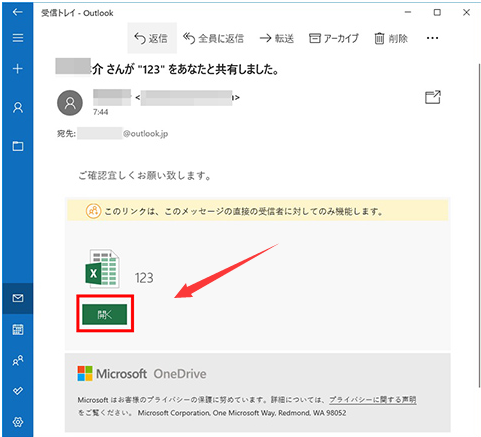Open Settings gear in the sidebar
Viewport: 481px width, 437px height.
(x=18, y=422)
